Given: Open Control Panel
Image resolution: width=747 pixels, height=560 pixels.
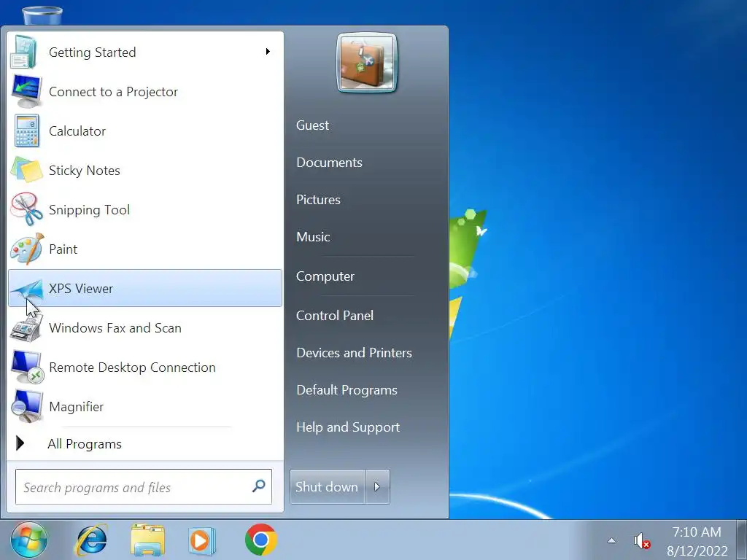Looking at the screenshot, I should (334, 315).
